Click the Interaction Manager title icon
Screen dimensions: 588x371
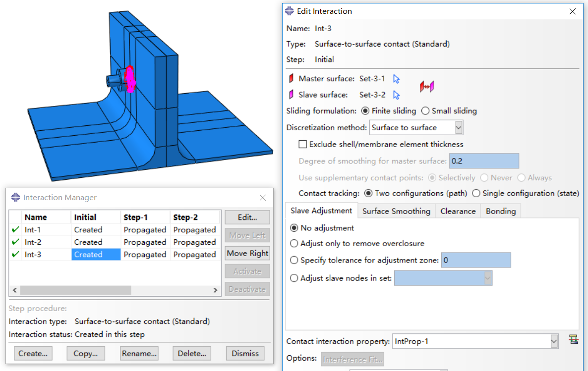tap(15, 197)
